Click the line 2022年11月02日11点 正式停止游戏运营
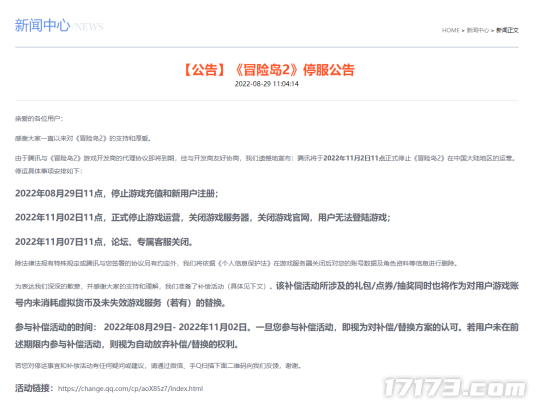The height and width of the screenshot is (409, 540). click(x=202, y=218)
